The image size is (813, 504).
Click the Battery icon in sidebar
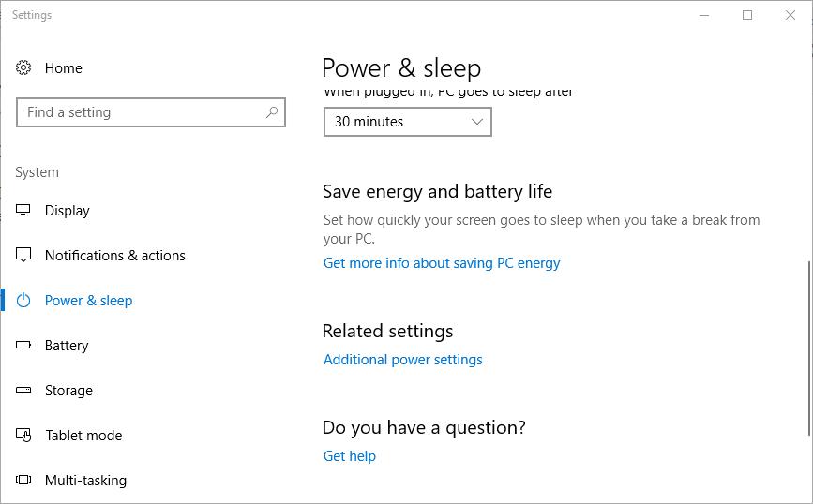click(23, 345)
